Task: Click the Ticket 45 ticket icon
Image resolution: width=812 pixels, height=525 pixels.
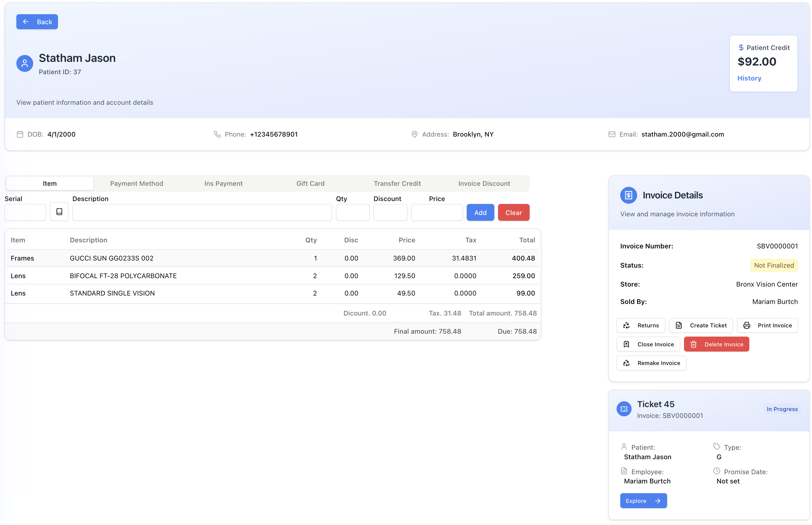Action: (x=624, y=409)
